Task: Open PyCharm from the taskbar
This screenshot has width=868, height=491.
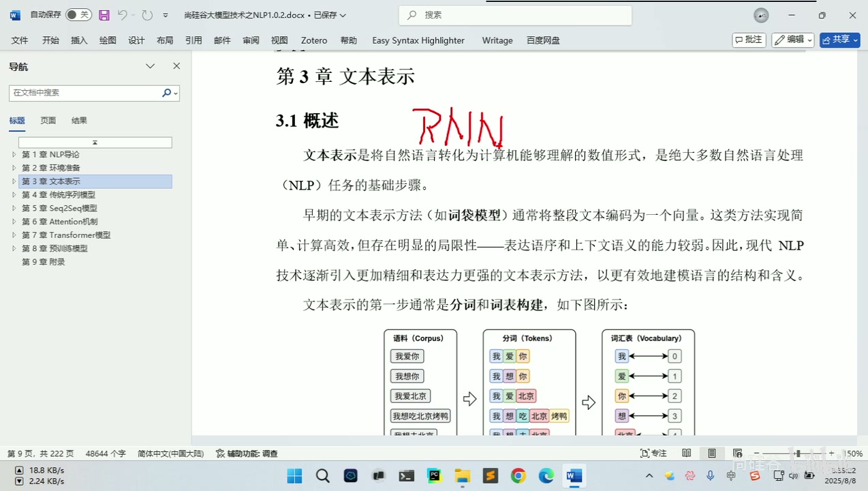Action: [434, 475]
